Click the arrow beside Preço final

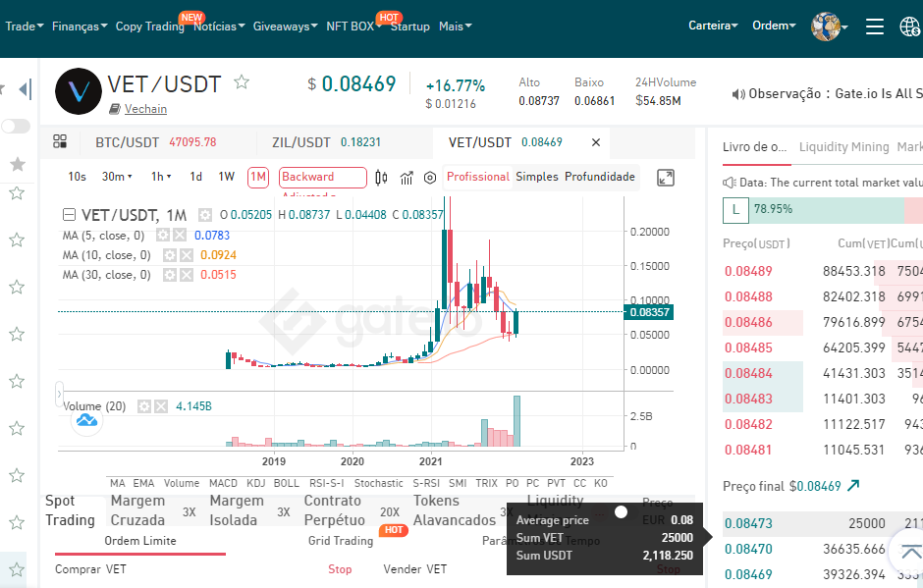coord(853,486)
